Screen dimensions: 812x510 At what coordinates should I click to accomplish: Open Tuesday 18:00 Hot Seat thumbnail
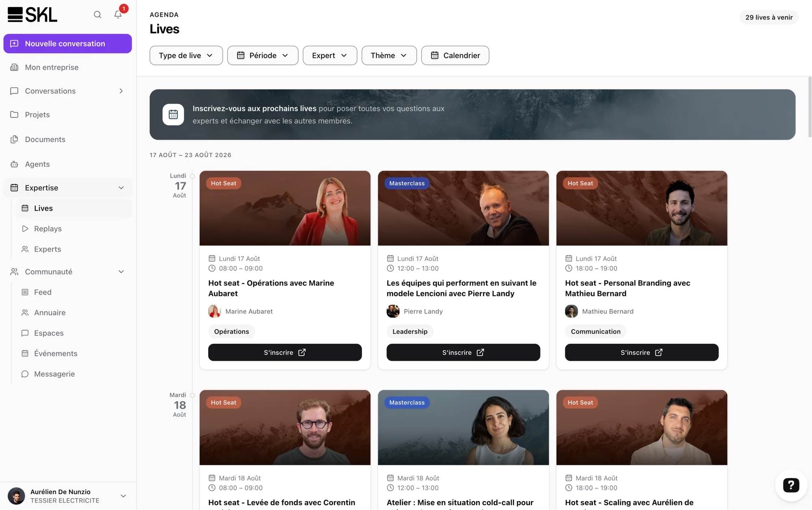pyautogui.click(x=642, y=428)
